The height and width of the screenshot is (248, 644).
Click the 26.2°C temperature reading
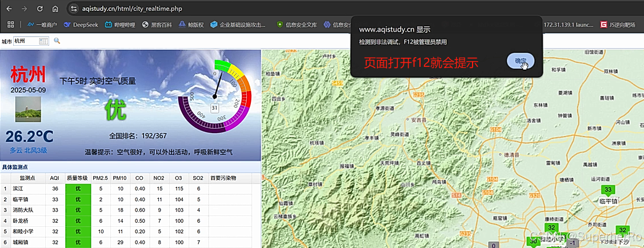click(30, 137)
